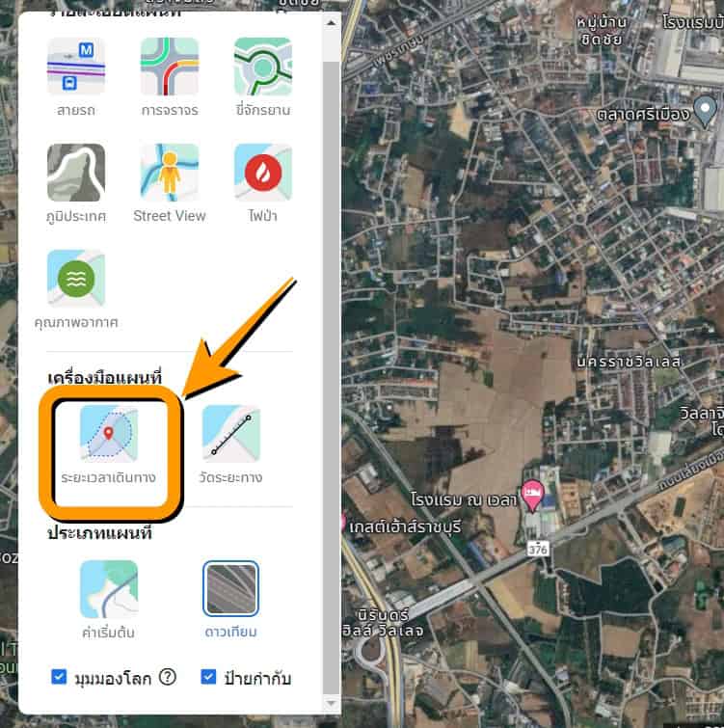Screen dimensions: 724x728
Task: Activate the Street View layer icon
Action: coord(169,173)
